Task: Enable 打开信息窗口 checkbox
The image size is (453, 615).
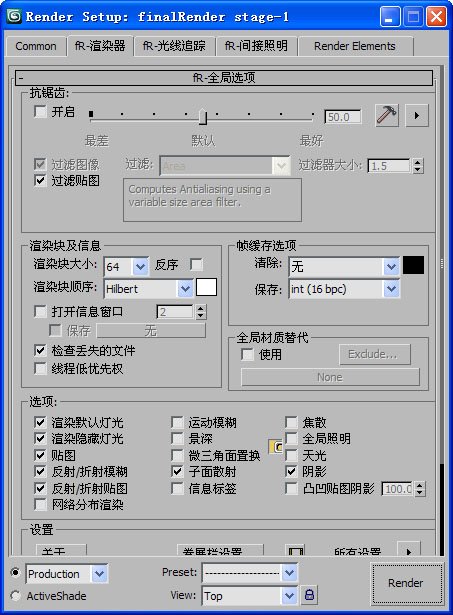Action: [x=40, y=312]
